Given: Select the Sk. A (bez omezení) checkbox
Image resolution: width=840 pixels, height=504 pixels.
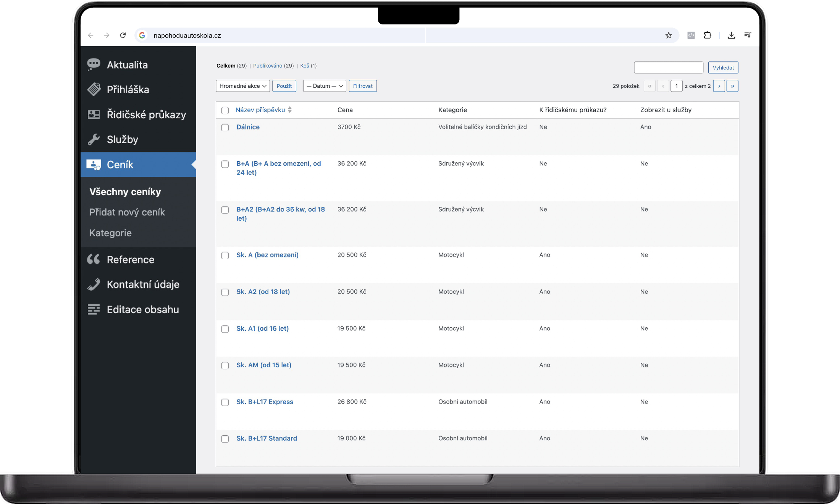Looking at the screenshot, I should coord(225,255).
